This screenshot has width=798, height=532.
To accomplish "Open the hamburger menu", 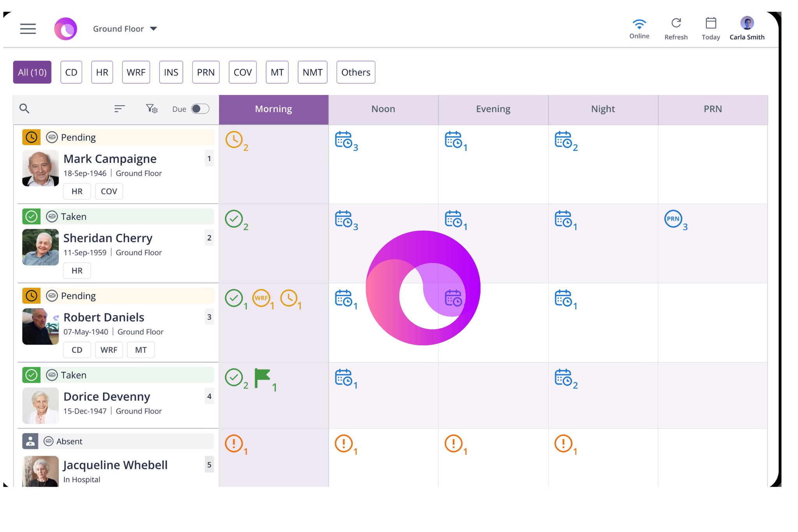I will coord(28,28).
